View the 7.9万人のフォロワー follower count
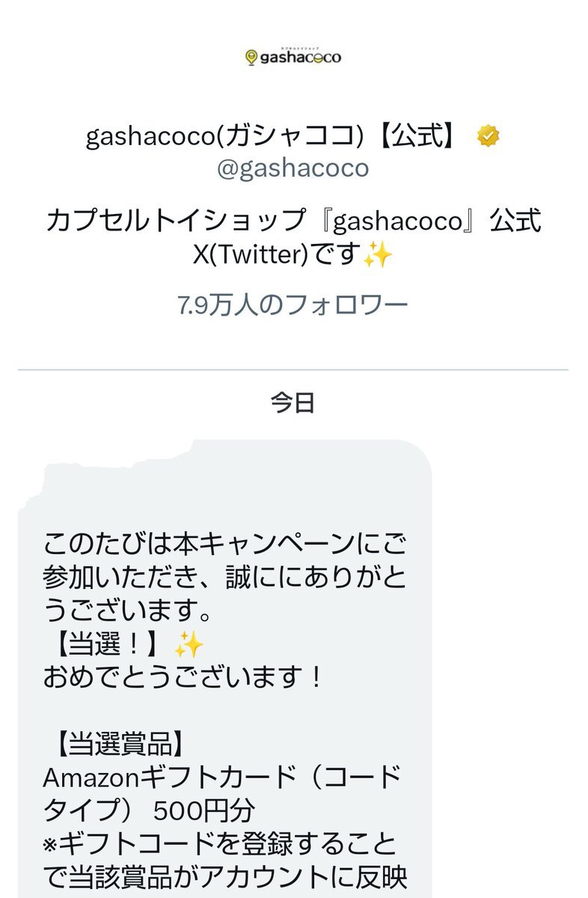Viewport: 588px width, 898px height. (x=293, y=305)
